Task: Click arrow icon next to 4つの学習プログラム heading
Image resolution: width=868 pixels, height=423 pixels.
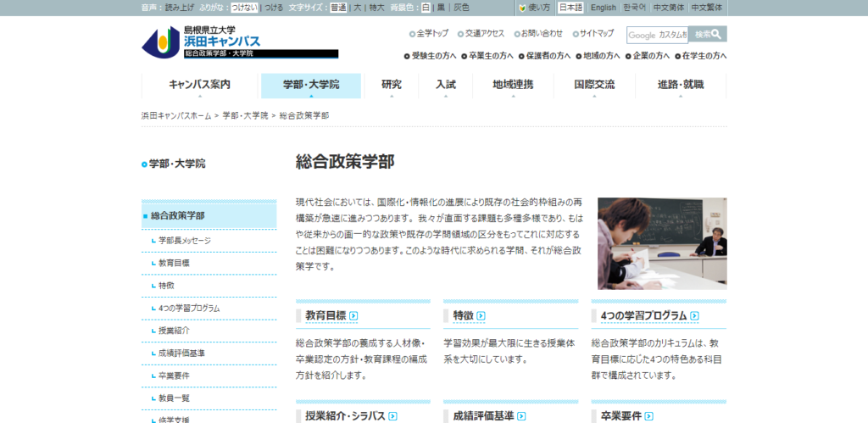Action: tap(694, 316)
